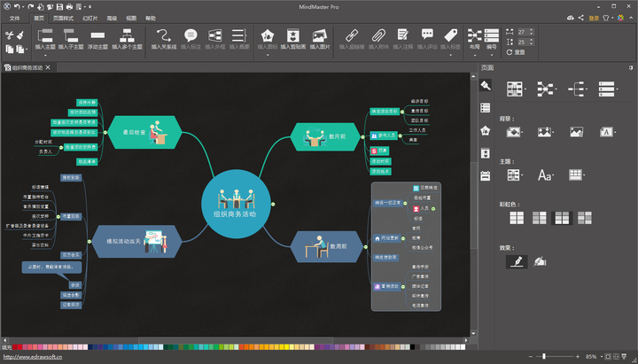Open the 帮助 ribbon tab
Image resolution: width=638 pixels, height=364 pixels.
pyautogui.click(x=151, y=19)
